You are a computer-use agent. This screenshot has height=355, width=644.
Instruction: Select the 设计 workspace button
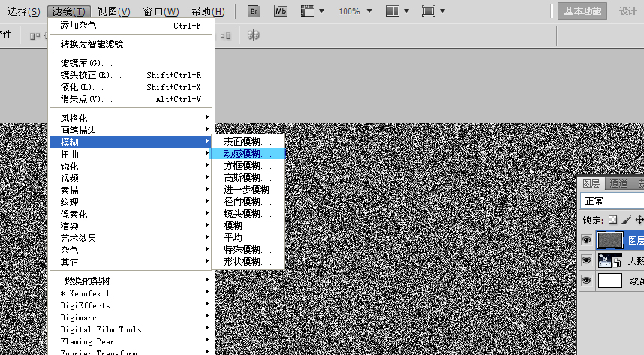pos(628,11)
